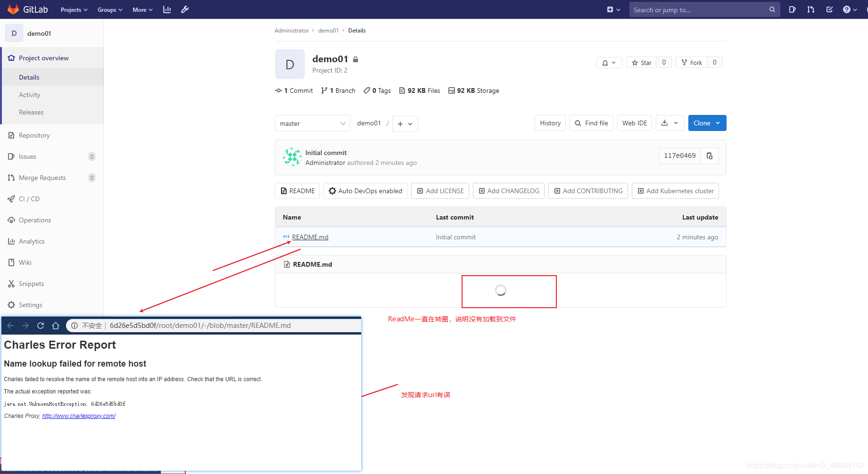Open CI / CD in sidebar
This screenshot has width=868, height=474.
pyautogui.click(x=52, y=199)
